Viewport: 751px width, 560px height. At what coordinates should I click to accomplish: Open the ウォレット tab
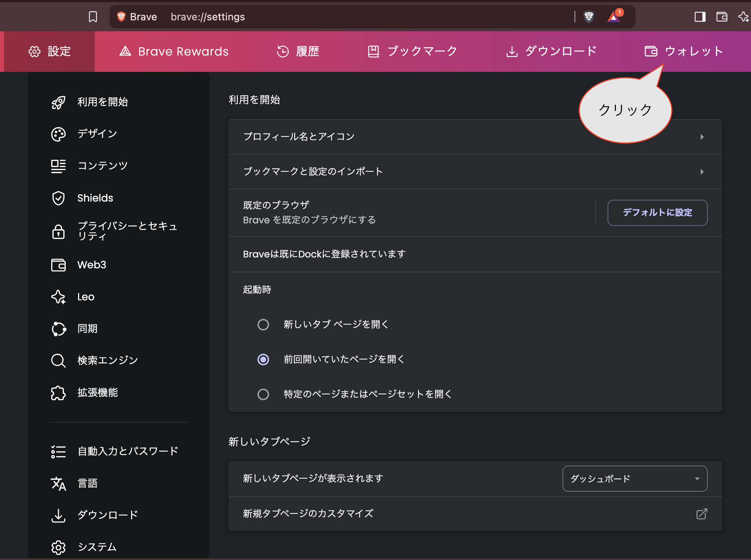684,52
